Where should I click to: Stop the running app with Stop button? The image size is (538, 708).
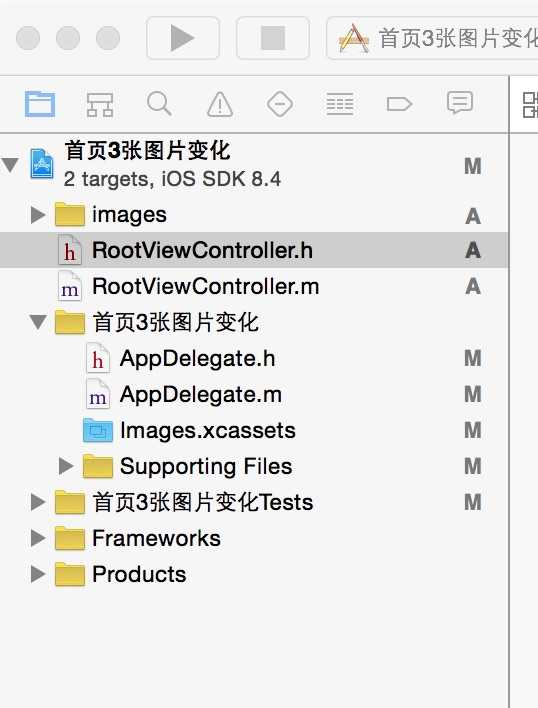point(273,38)
